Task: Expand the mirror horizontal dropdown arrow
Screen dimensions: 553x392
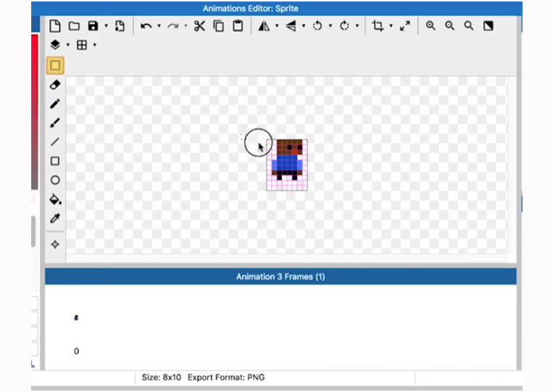Action: [x=277, y=26]
